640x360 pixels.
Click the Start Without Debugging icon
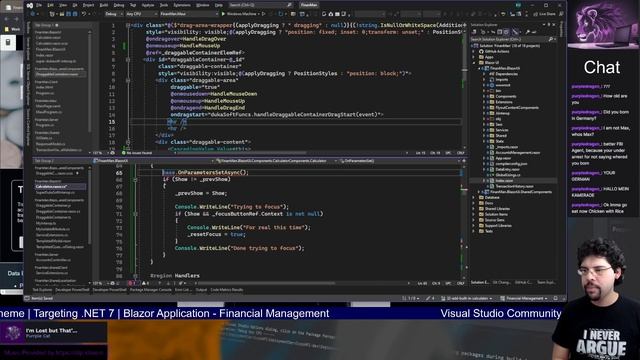264,14
